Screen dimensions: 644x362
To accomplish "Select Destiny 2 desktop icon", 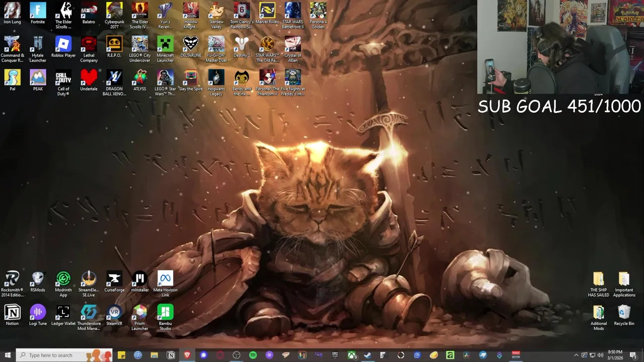I will 242,47.
